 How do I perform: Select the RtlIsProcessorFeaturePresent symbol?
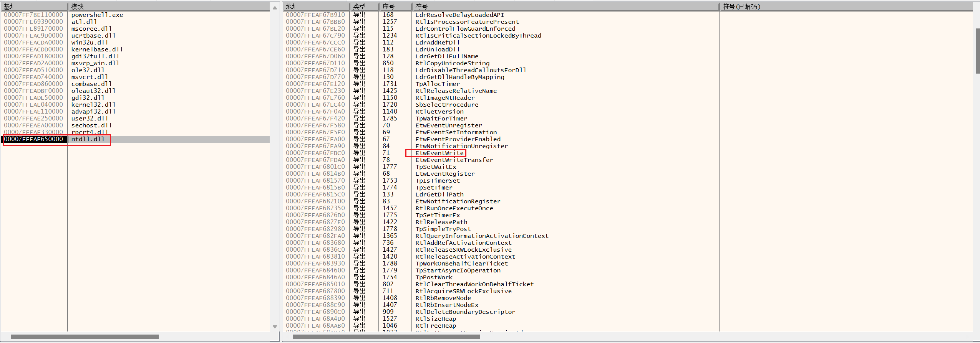[x=467, y=22]
